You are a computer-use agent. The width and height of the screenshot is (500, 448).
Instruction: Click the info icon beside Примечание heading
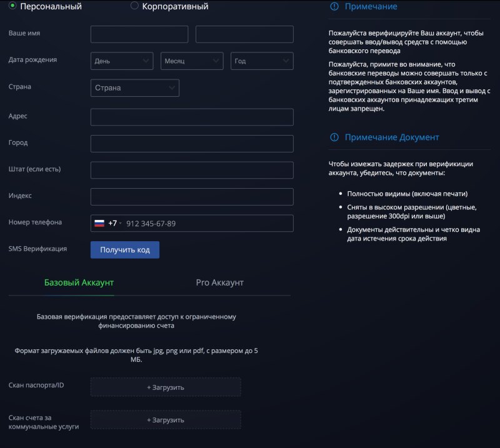[334, 6]
